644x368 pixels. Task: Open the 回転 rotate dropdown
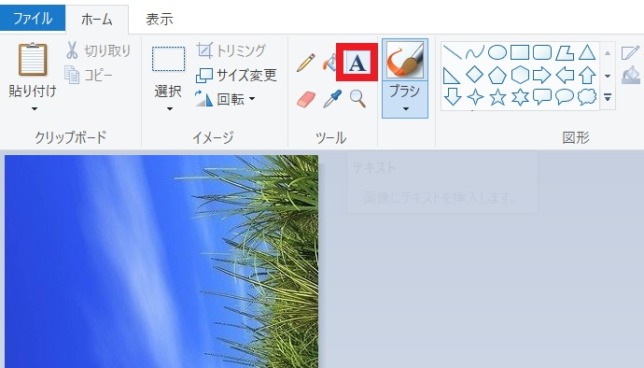pyautogui.click(x=225, y=99)
